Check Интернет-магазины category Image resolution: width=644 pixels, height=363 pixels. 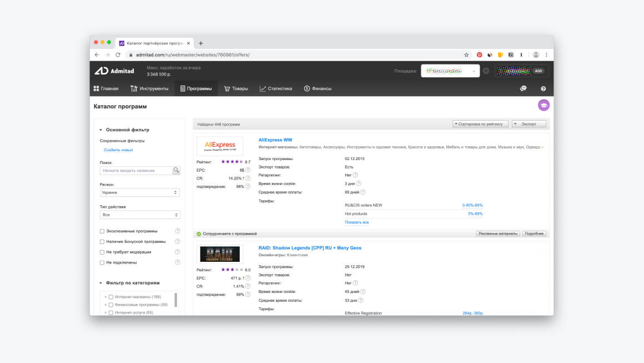point(111,297)
